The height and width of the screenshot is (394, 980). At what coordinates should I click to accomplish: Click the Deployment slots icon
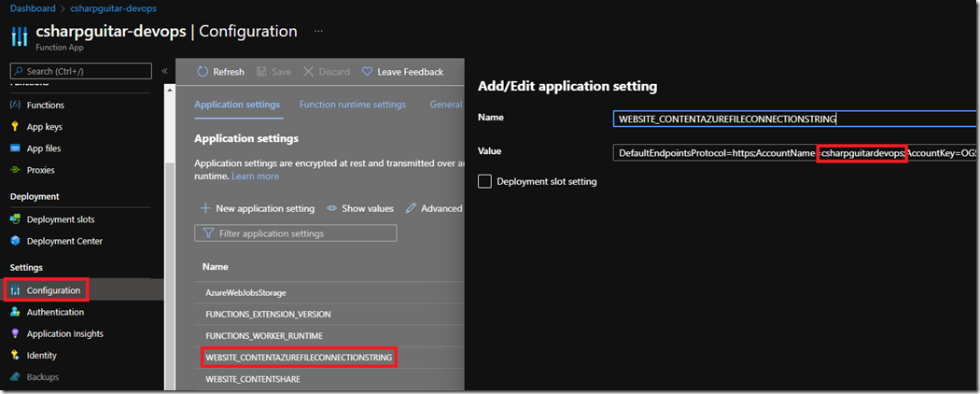(16, 219)
